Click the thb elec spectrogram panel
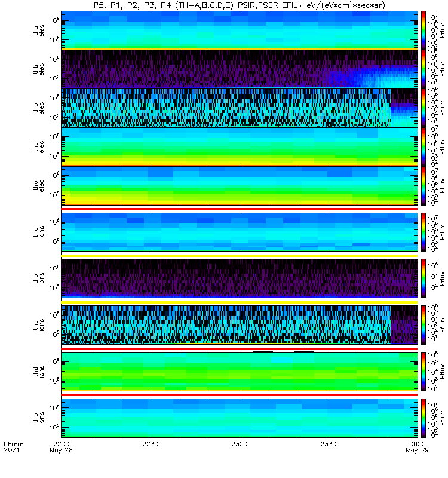 (x=240, y=69)
